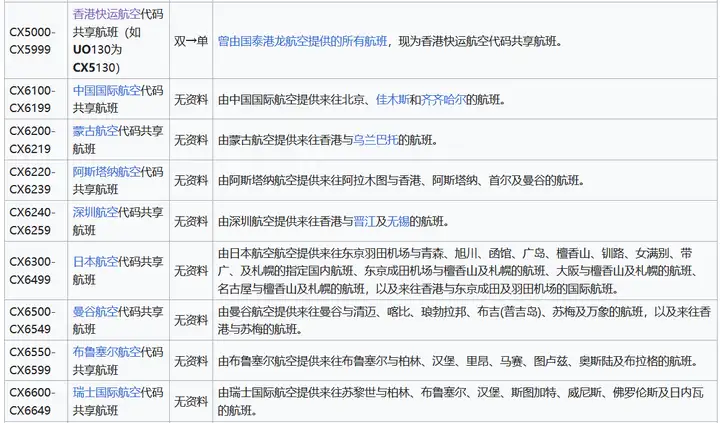Click 无资料 in the CX6240-CX6259 row
The image size is (720, 423).
[191, 222]
